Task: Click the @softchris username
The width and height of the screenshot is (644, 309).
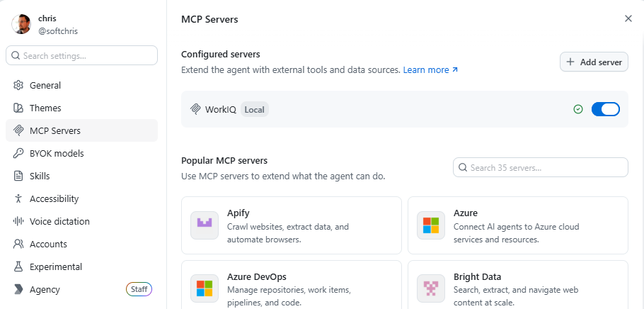Action: click(58, 31)
